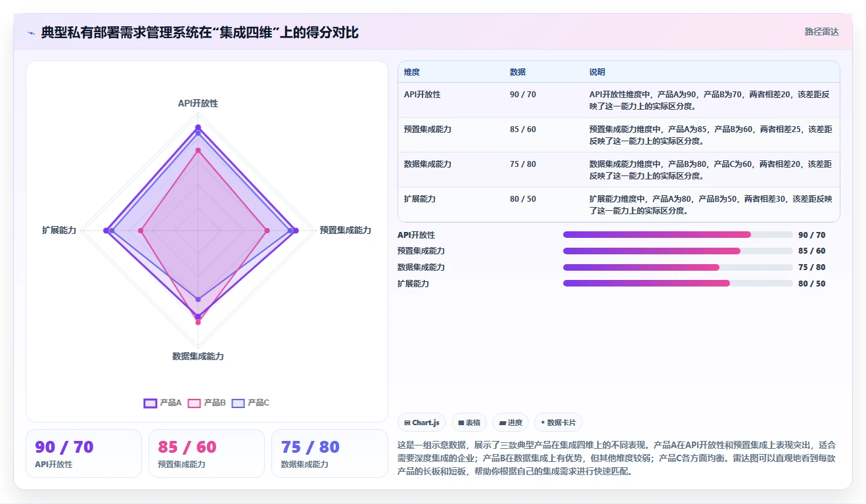Toggle 产品B legend swatch in radar chart

point(194,403)
